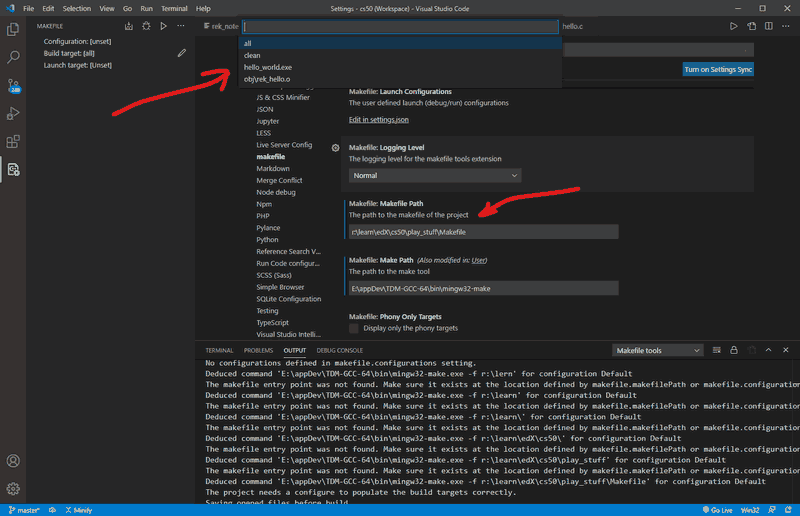Select the 'all' target in quick pick

tap(400, 43)
